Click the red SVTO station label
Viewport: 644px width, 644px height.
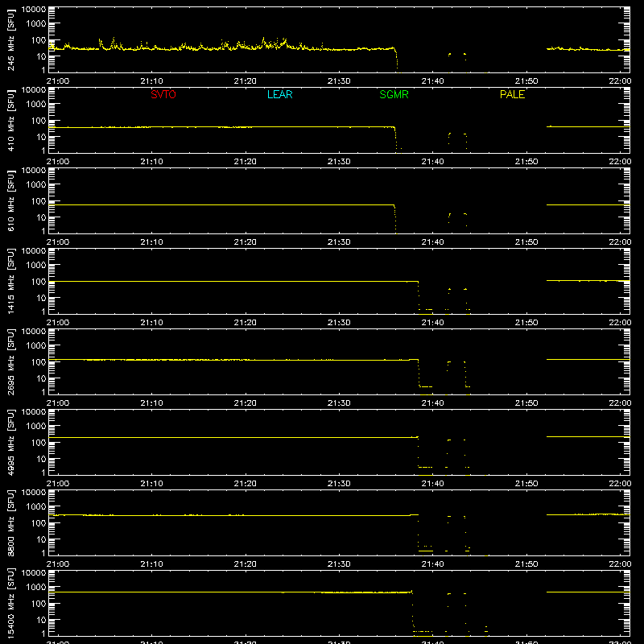163,94
